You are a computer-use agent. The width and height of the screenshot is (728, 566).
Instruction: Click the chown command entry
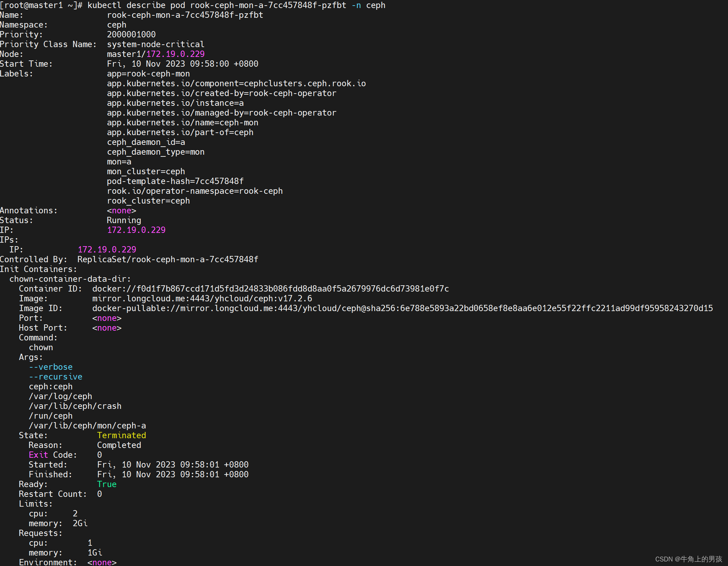click(x=41, y=347)
